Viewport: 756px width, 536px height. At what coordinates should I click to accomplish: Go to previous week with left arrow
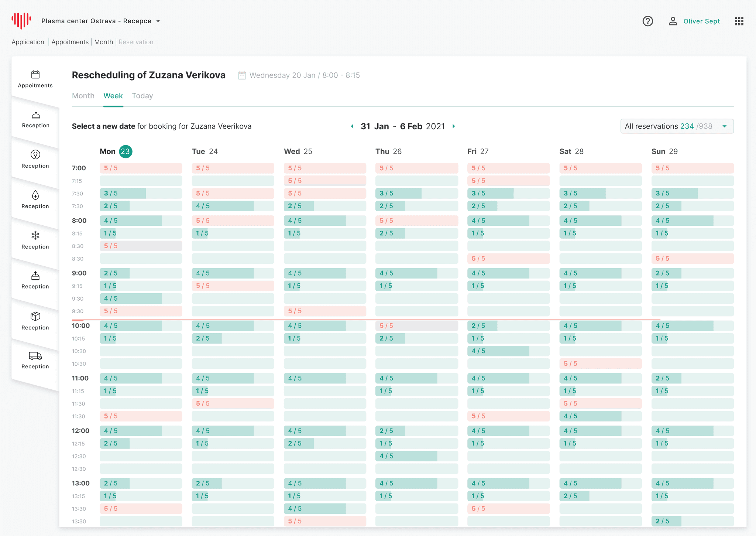coord(352,126)
